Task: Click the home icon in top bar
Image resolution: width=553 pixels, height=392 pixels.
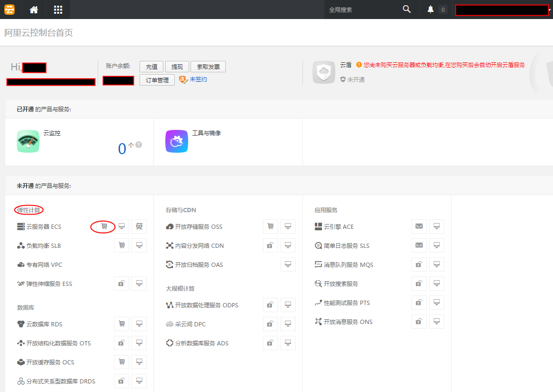Action: click(34, 10)
